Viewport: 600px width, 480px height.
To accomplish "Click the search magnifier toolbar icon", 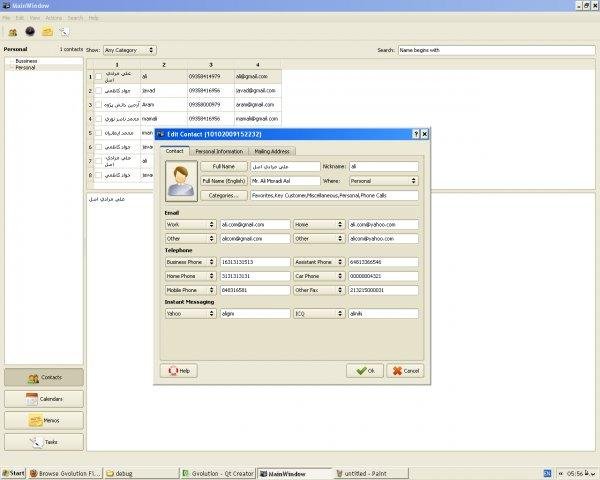I will point(63,32).
